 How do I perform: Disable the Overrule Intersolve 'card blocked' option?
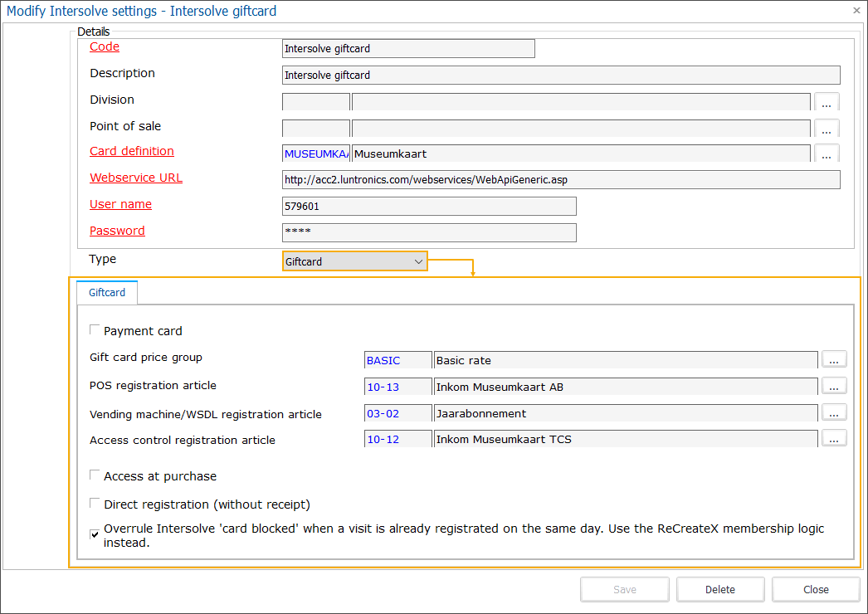point(95,534)
